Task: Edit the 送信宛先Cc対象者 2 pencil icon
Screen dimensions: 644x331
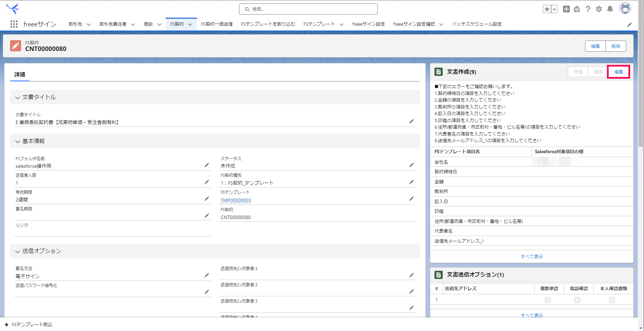Action: 412,291
